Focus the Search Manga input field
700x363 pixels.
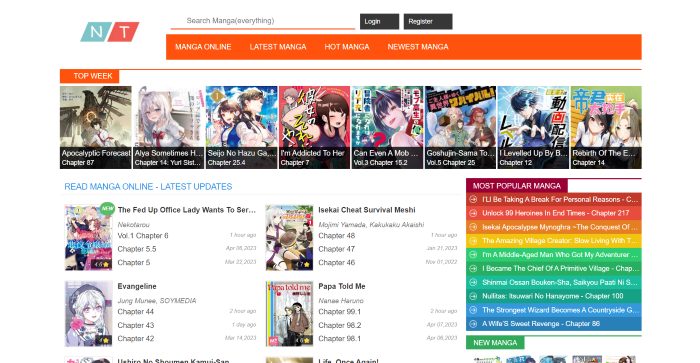point(263,21)
